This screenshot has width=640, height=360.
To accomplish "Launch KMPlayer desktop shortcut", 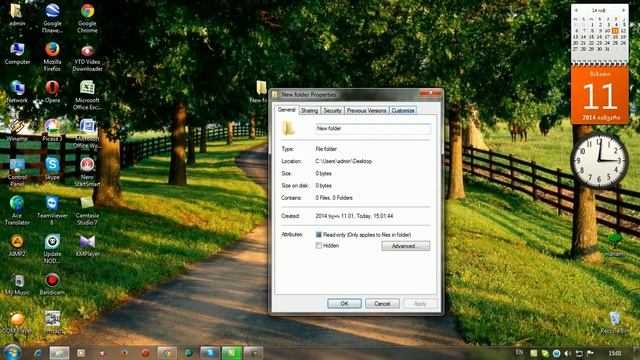I will 87,245.
